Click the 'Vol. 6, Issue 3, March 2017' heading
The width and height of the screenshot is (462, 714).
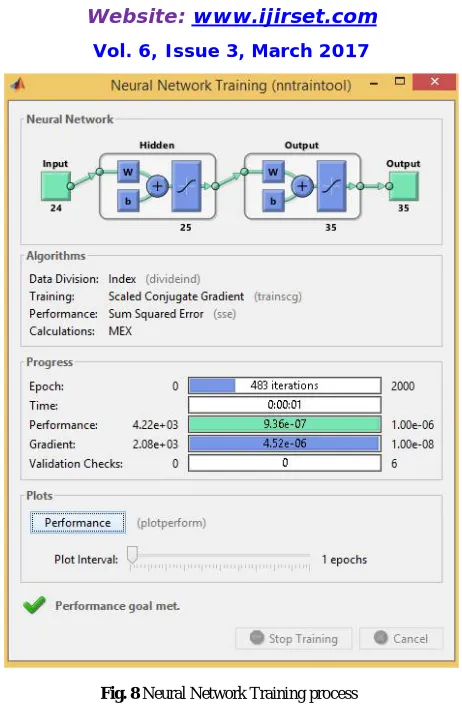pos(231,51)
